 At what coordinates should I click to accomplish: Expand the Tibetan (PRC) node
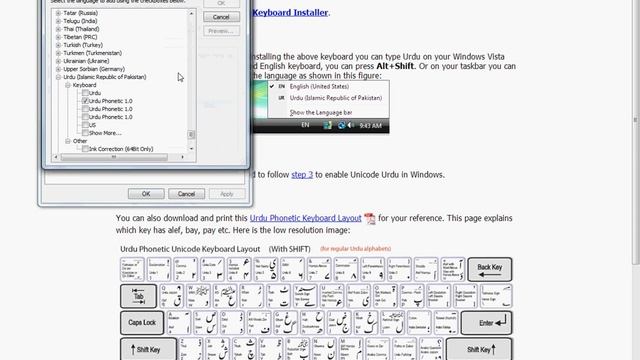point(58,37)
